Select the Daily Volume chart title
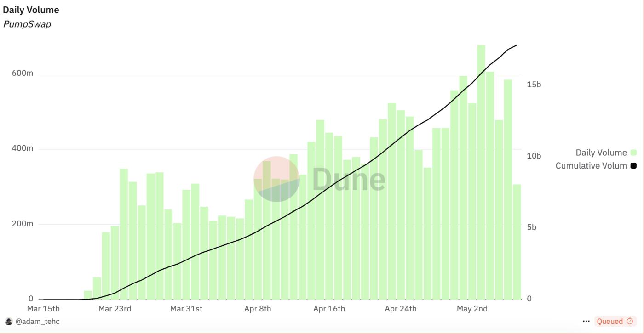 (x=31, y=10)
